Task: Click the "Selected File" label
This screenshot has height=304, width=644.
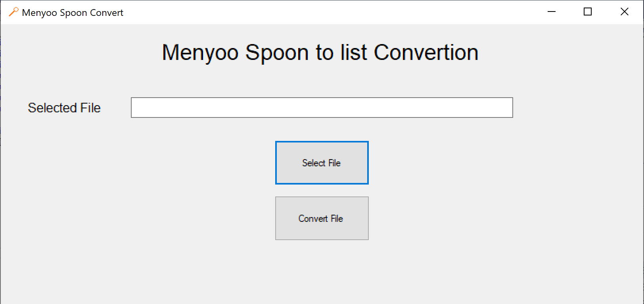Action: click(x=64, y=108)
